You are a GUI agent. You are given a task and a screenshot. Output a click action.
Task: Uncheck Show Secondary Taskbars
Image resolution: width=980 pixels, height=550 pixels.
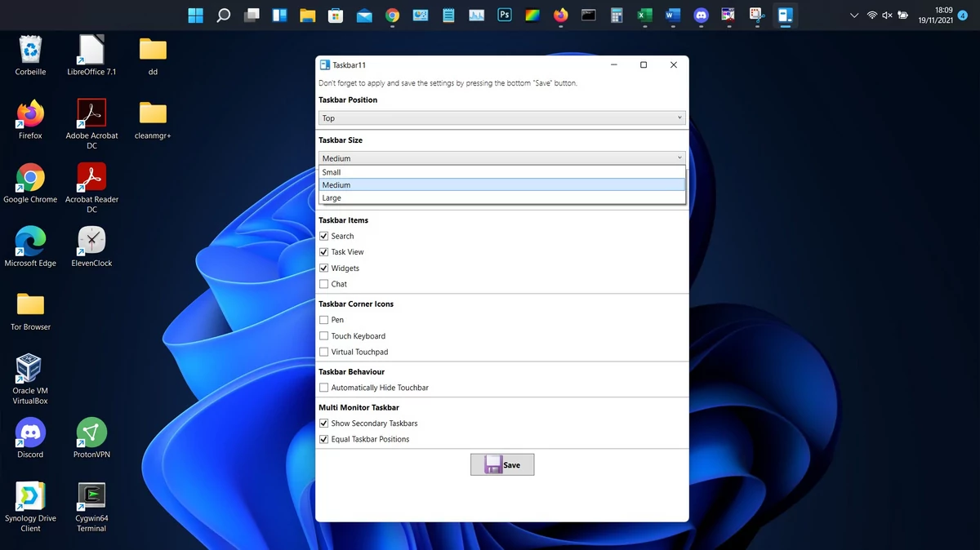[324, 424]
